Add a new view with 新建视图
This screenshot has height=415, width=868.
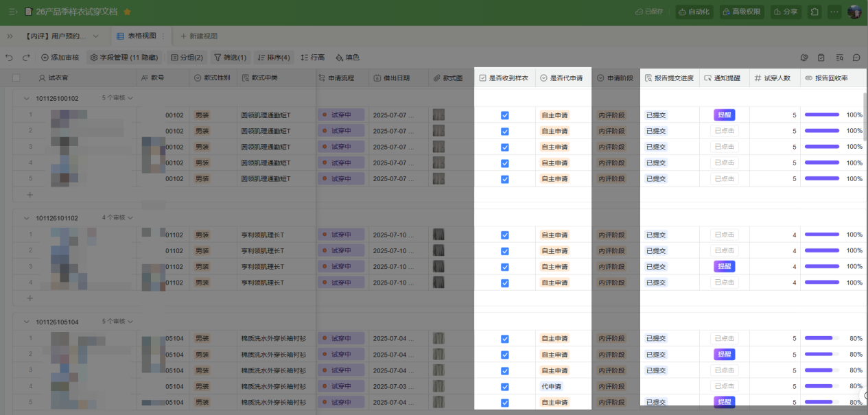[x=199, y=36]
